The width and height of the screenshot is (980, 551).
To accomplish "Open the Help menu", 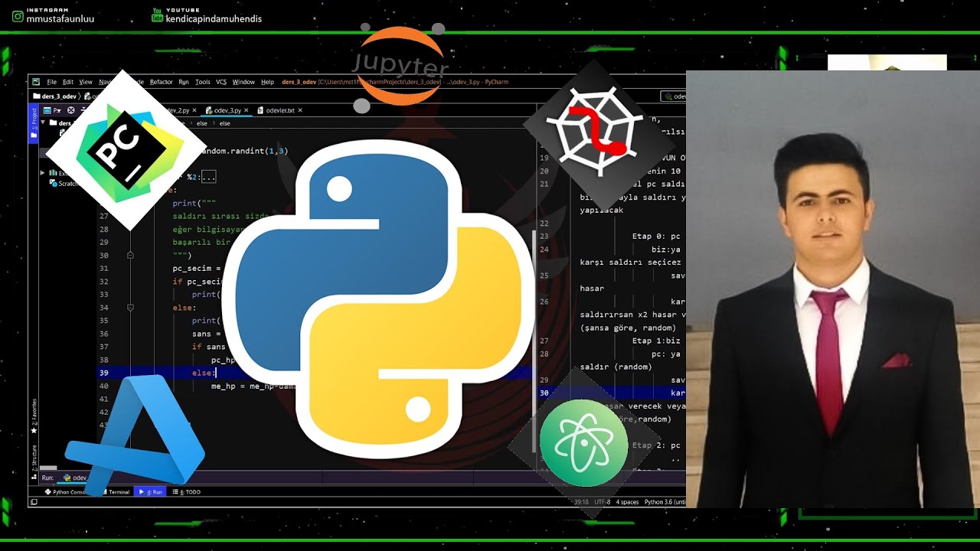I will point(267,82).
